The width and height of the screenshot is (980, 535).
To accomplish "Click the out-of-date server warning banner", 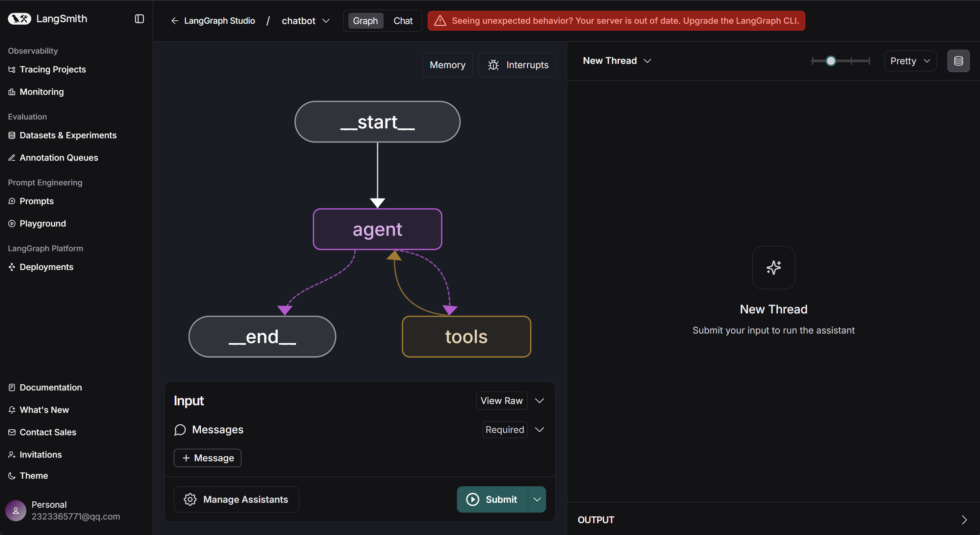I will [616, 20].
